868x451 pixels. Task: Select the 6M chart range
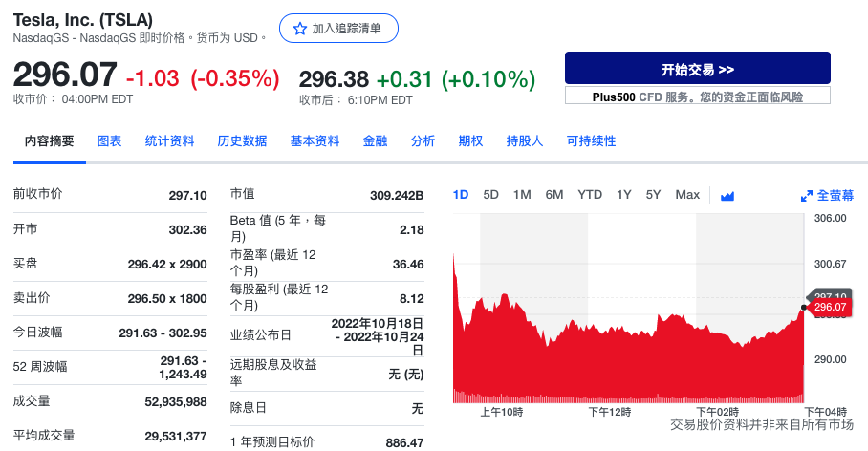[x=554, y=195]
